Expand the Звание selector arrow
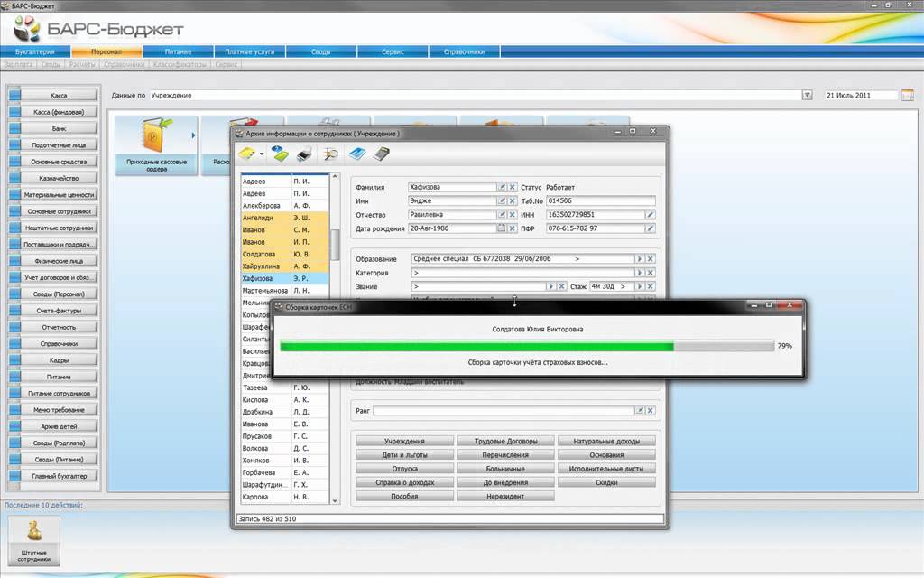The image size is (924, 578). pyautogui.click(x=551, y=286)
